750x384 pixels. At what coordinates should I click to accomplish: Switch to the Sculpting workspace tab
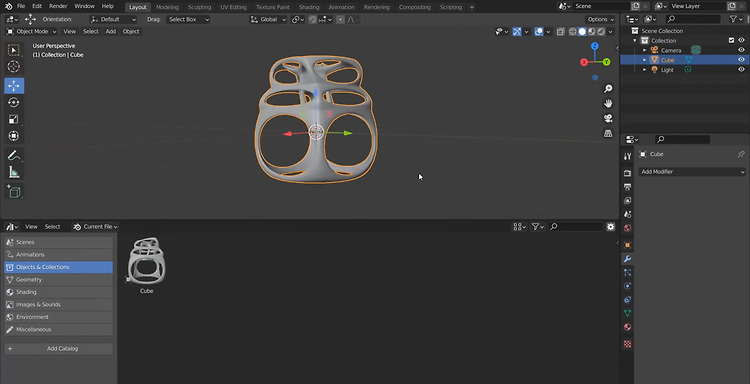[x=199, y=7]
